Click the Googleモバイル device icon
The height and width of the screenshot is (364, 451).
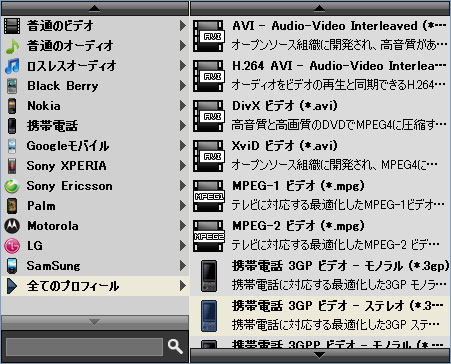(12, 146)
